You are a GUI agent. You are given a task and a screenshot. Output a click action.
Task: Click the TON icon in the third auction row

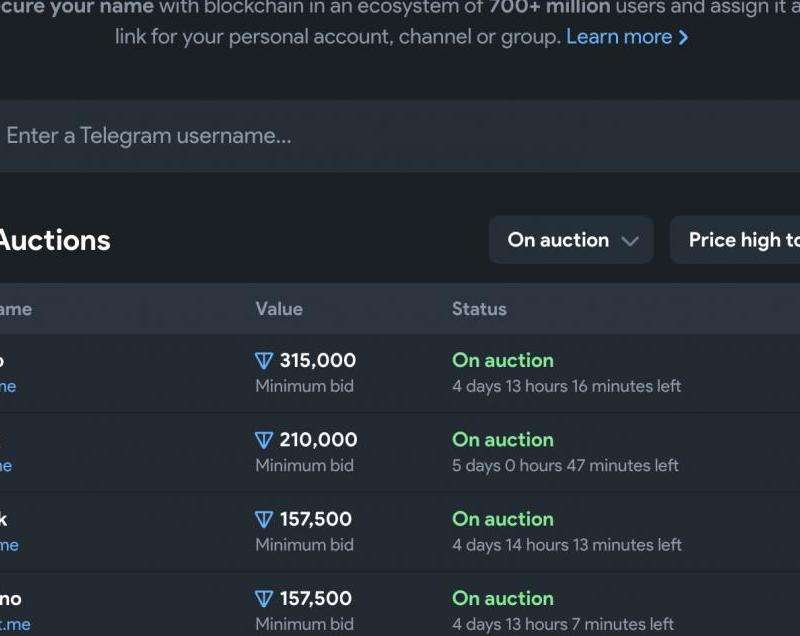264,520
